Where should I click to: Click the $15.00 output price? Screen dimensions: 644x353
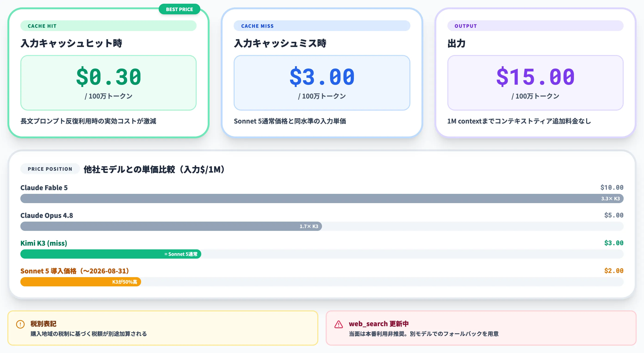[535, 77]
